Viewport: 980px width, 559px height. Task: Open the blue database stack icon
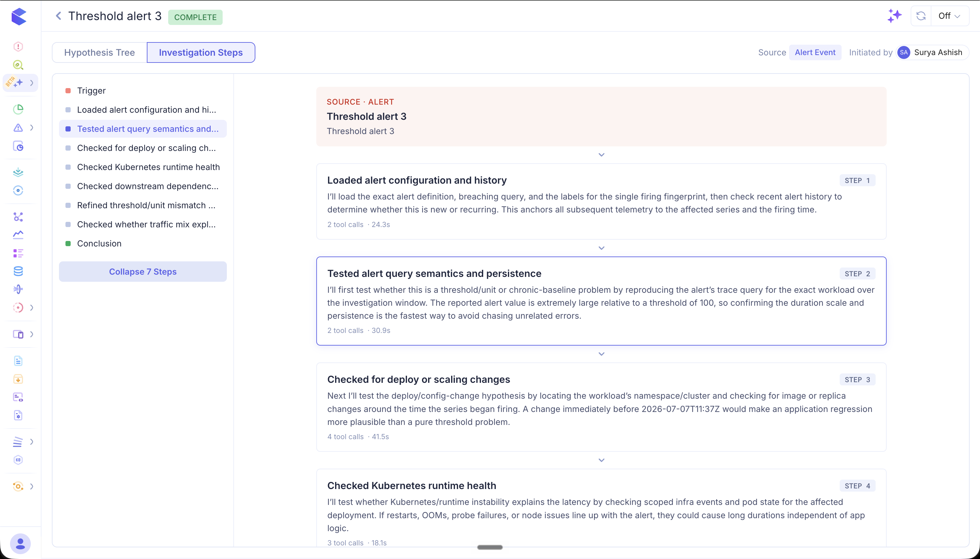(x=18, y=271)
